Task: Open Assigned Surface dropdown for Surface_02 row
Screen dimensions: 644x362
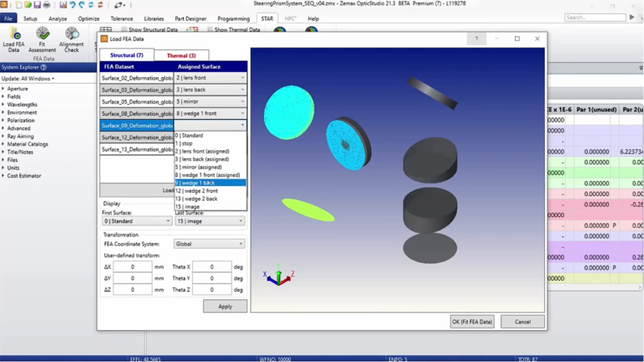Action: pyautogui.click(x=210, y=78)
